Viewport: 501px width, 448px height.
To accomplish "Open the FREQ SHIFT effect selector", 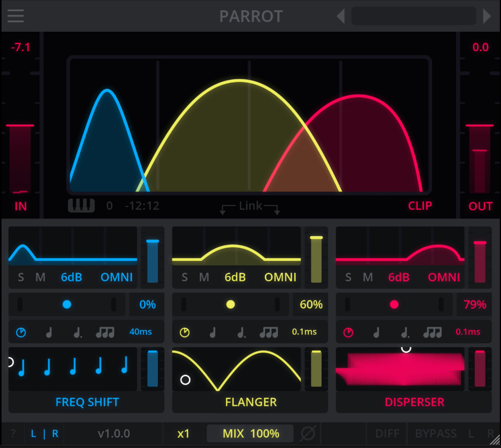I will point(87,402).
